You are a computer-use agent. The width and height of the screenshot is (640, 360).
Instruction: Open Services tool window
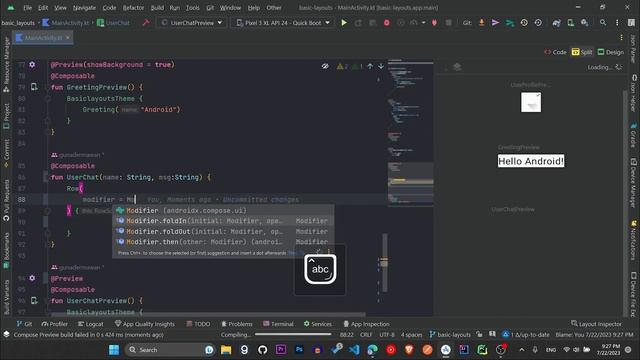click(x=318, y=324)
